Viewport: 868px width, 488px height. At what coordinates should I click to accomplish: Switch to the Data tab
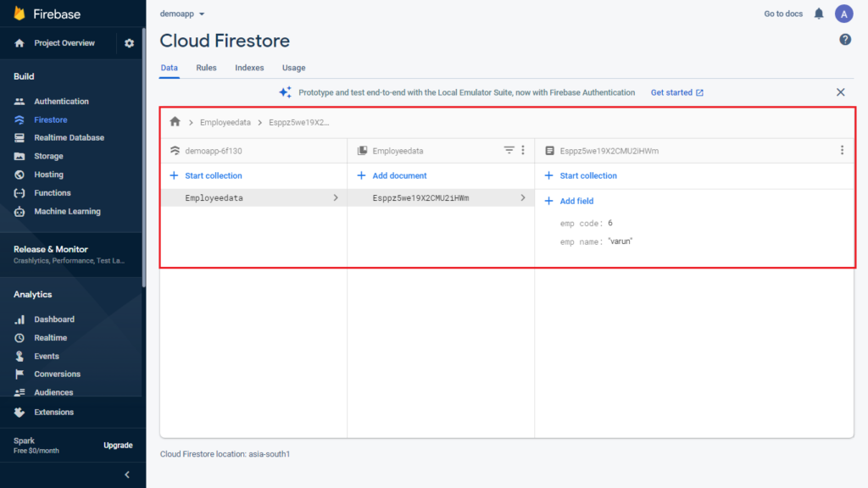[x=170, y=68]
